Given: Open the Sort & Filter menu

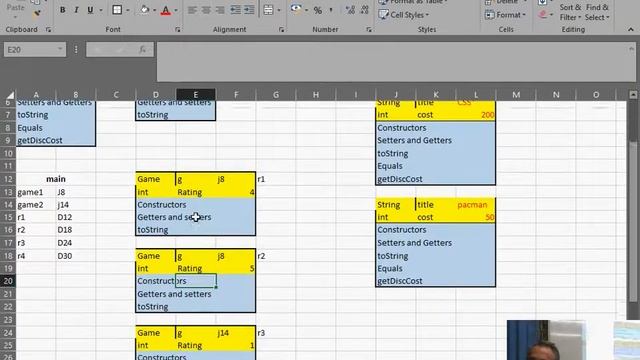Looking at the screenshot, I should pos(570,12).
